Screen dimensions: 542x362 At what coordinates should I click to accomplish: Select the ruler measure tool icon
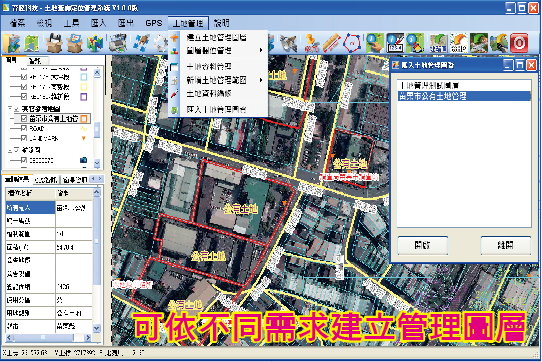pos(331,43)
